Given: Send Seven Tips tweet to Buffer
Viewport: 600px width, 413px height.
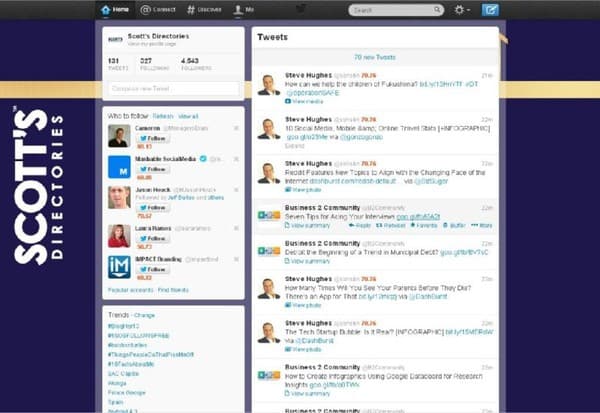Looking at the screenshot, I should coord(455,226).
